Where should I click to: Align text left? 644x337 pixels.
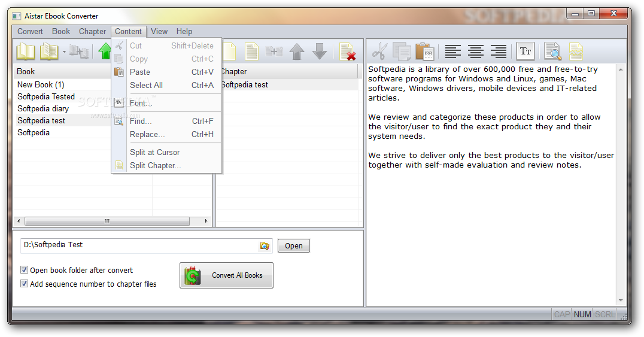tap(452, 52)
